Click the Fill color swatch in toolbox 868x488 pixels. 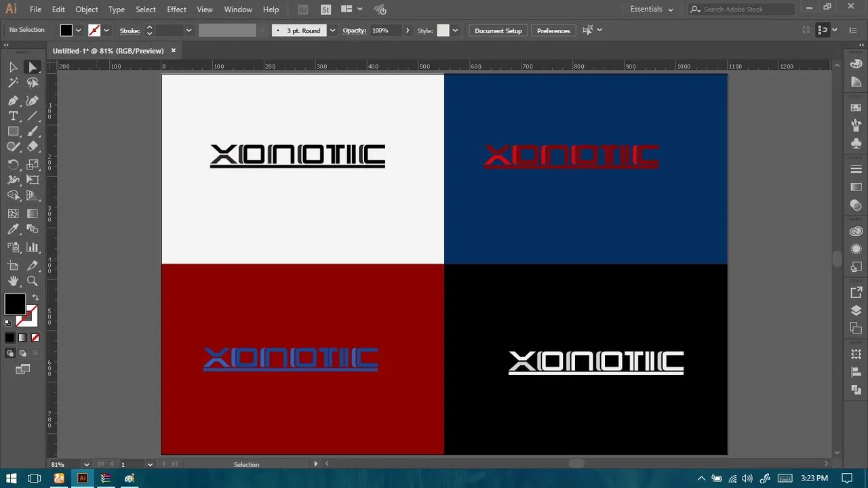[15, 304]
